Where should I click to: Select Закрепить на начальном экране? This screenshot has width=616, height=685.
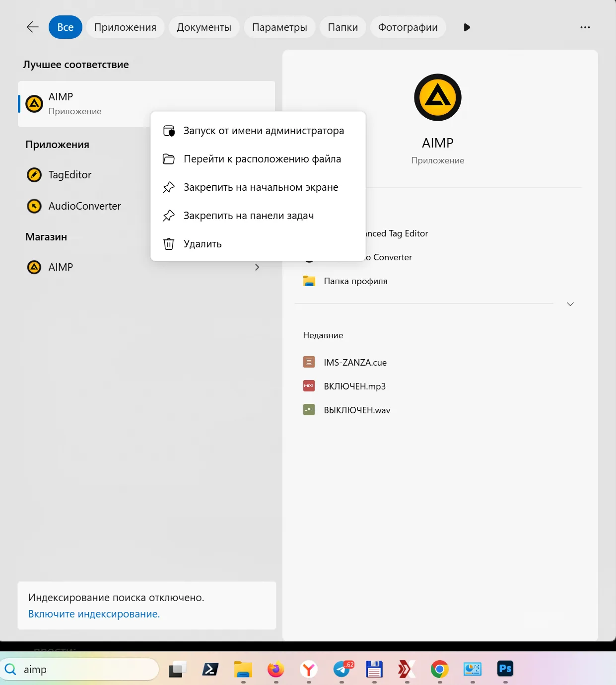(x=258, y=187)
